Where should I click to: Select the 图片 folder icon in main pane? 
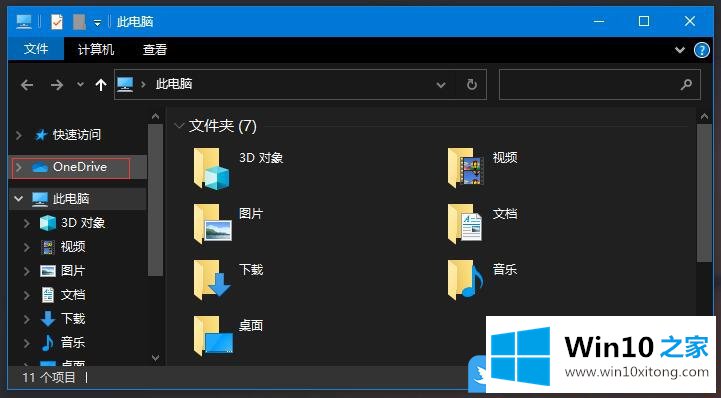pos(212,224)
